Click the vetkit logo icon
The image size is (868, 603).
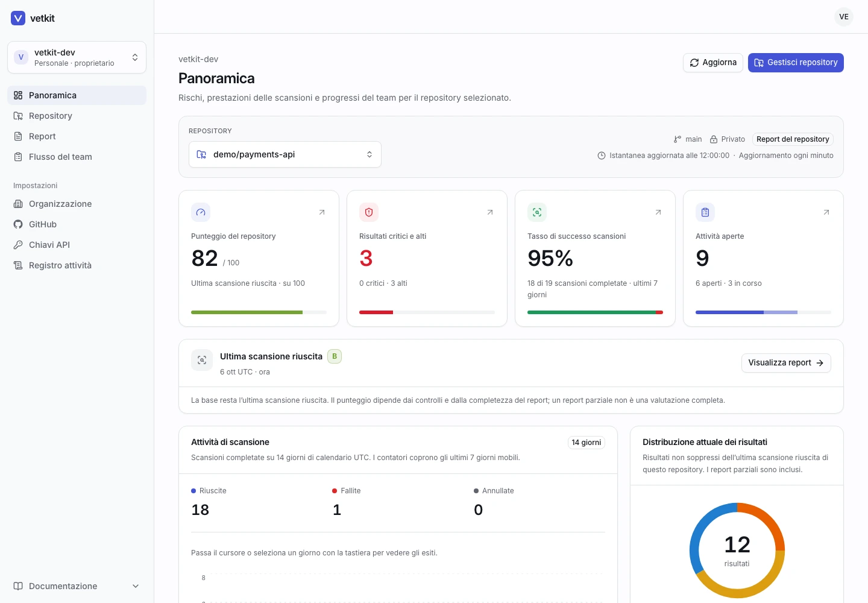point(18,18)
